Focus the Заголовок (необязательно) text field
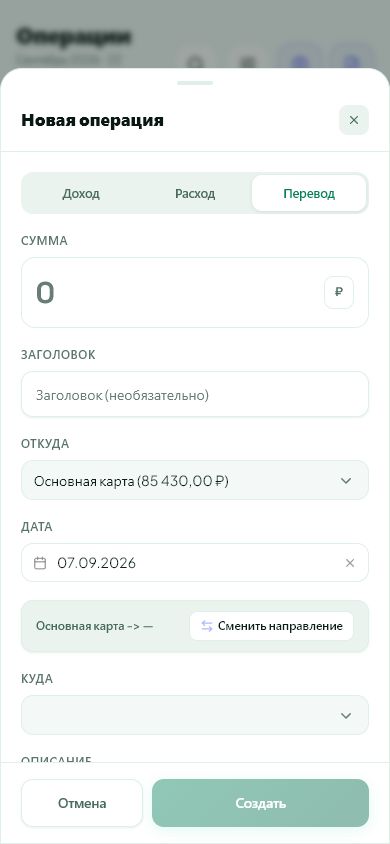 pyautogui.click(x=195, y=395)
